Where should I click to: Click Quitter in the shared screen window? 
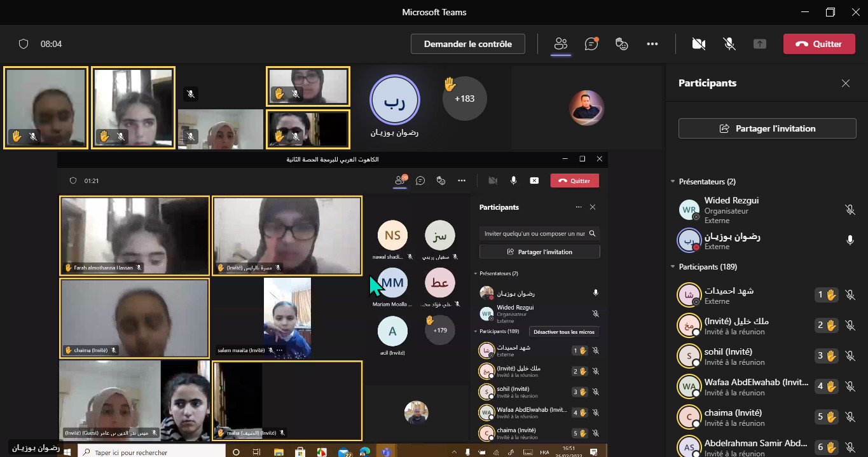575,181
